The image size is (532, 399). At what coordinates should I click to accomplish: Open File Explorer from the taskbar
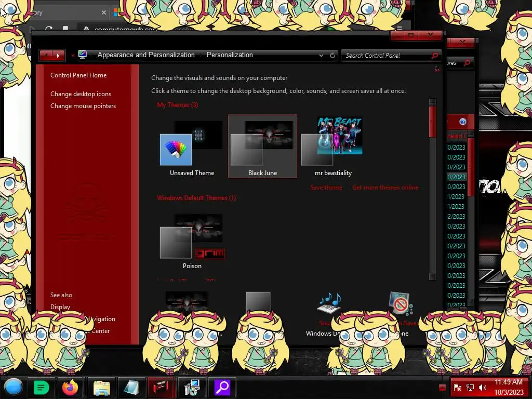pos(102,387)
